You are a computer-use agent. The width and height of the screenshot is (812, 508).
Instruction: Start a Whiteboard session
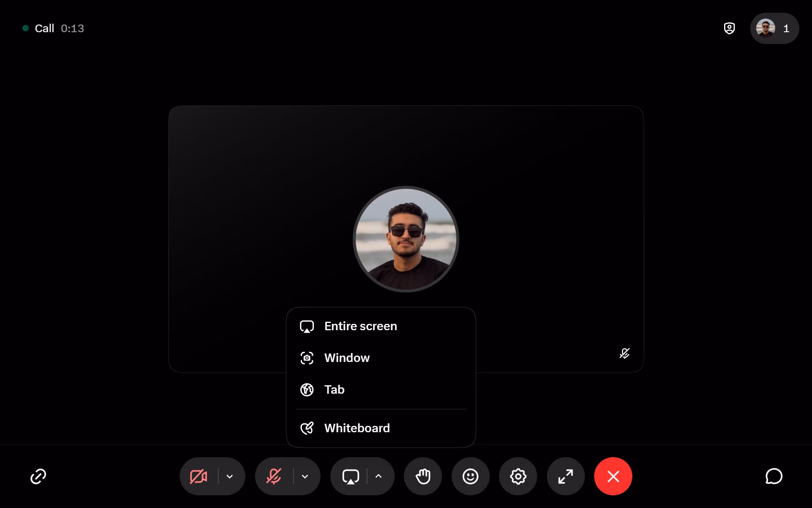[381, 428]
